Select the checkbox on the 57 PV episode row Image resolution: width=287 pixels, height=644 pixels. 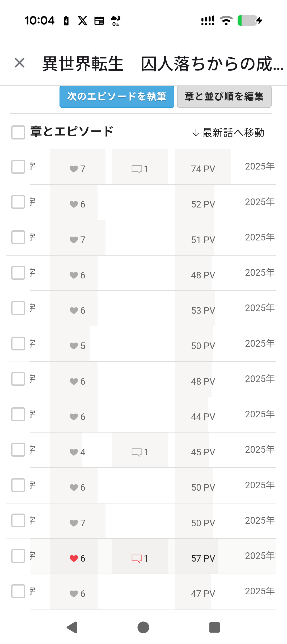[x=18, y=556]
